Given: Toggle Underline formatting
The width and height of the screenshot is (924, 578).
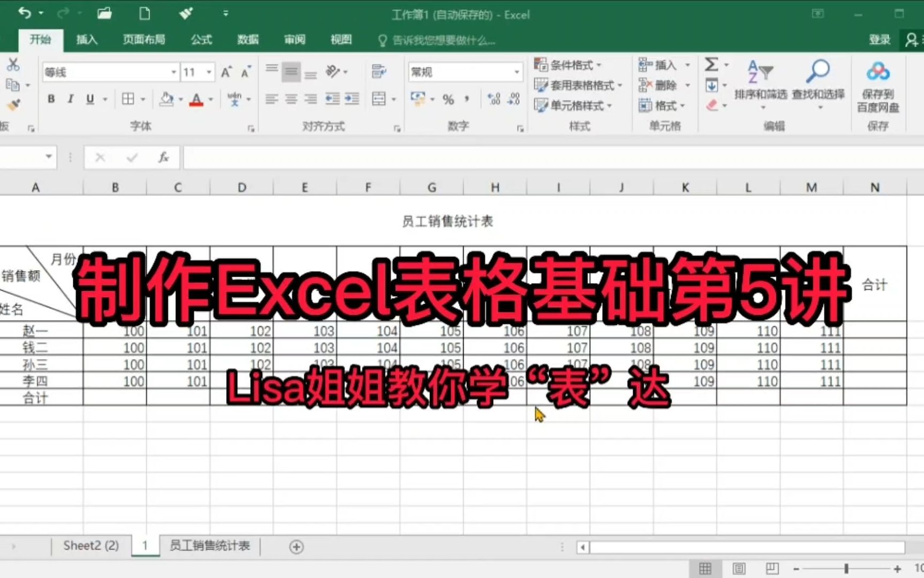Looking at the screenshot, I should pyautogui.click(x=90, y=99).
